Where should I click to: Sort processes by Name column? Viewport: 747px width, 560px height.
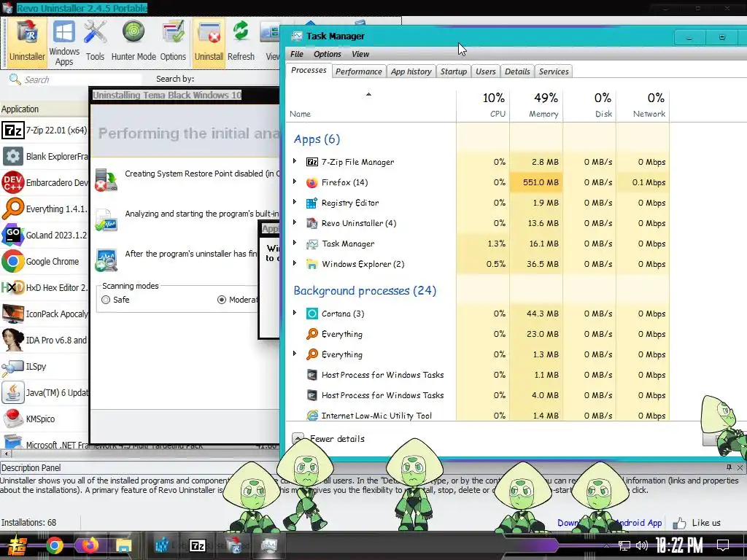pyautogui.click(x=371, y=105)
